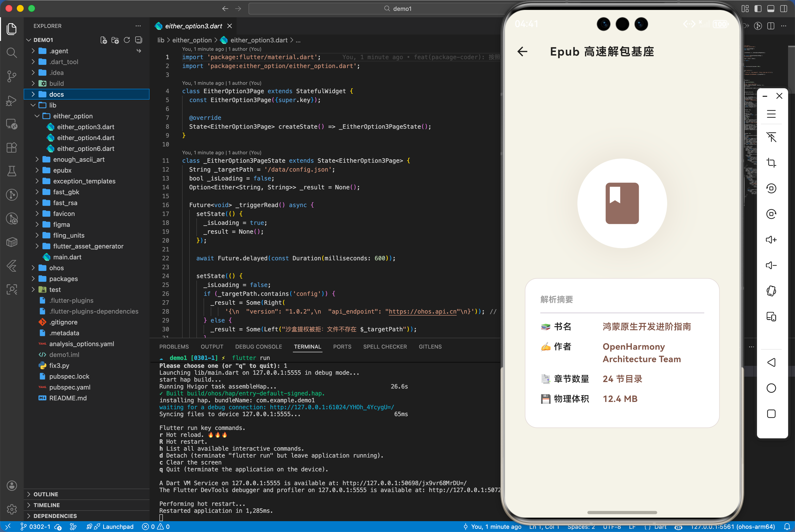Toggle primary side bar layout button
This screenshot has height=532, width=795.
758,9
